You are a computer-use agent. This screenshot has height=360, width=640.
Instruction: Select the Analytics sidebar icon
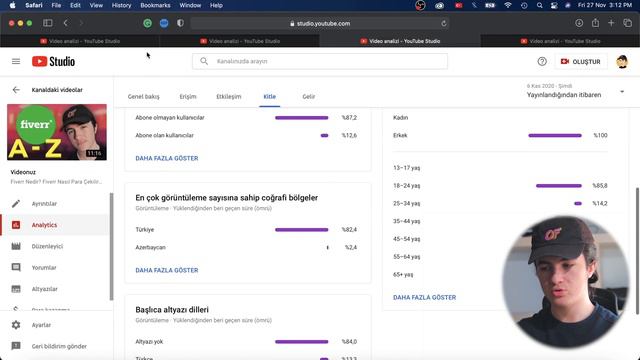16,225
